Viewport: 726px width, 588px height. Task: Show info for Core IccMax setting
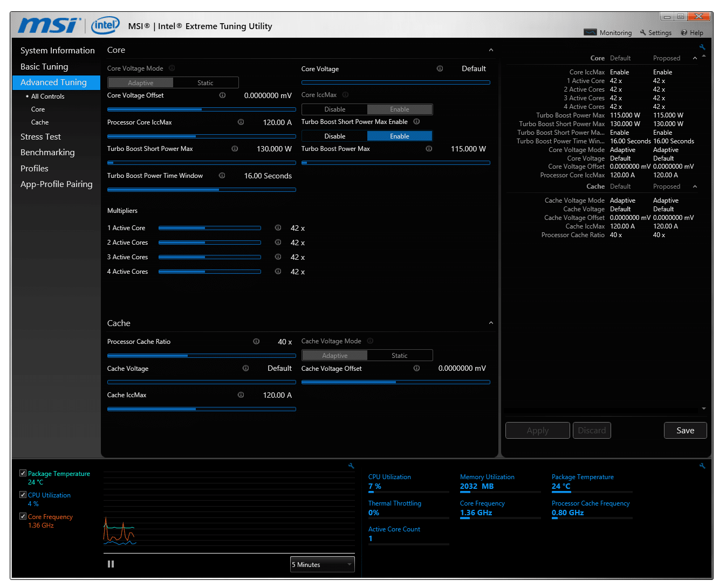(346, 95)
